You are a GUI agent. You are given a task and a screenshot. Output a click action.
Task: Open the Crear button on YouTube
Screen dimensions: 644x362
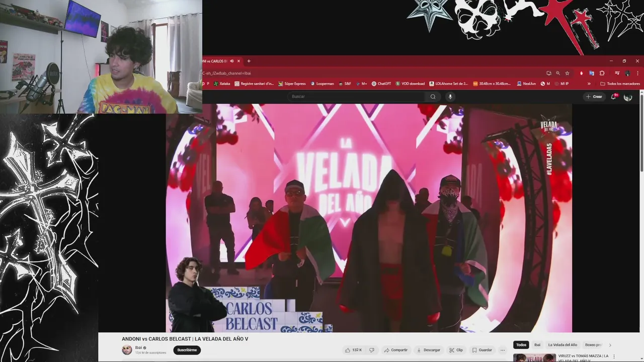(594, 97)
